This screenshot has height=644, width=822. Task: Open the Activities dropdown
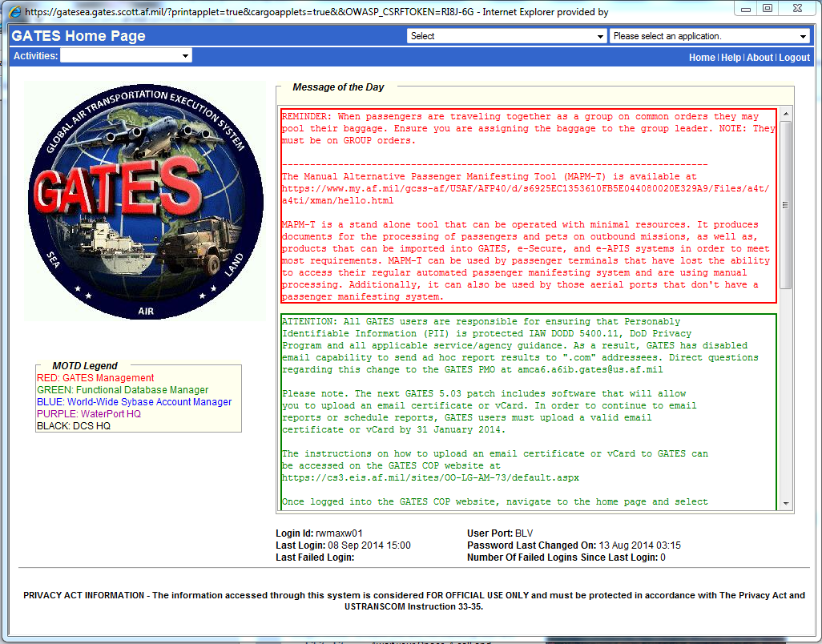pos(126,55)
